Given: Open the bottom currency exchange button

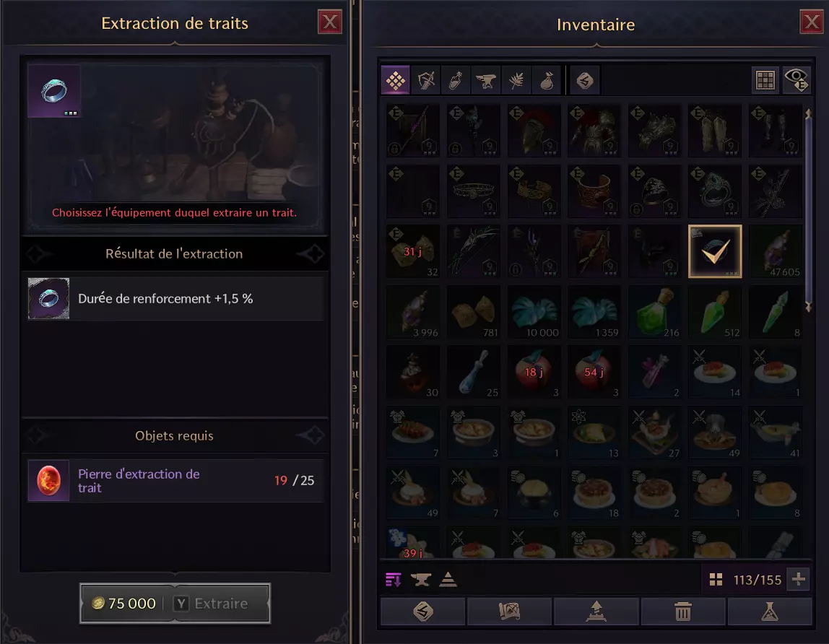Looking at the screenshot, I should (x=423, y=612).
